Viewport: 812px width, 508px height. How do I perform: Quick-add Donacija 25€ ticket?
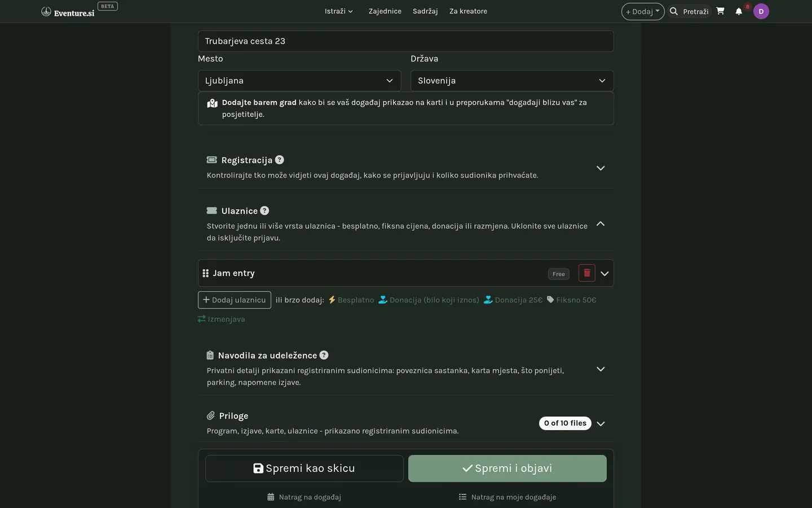513,300
